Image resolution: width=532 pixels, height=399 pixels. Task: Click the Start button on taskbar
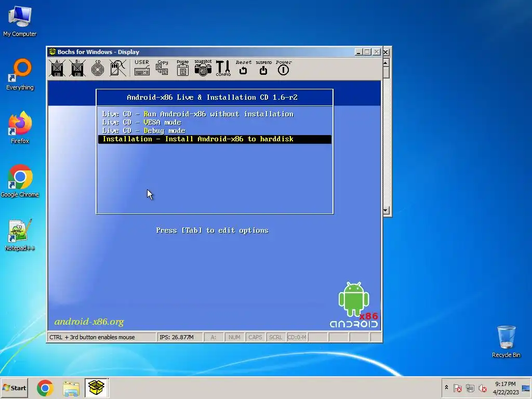pyautogui.click(x=14, y=388)
